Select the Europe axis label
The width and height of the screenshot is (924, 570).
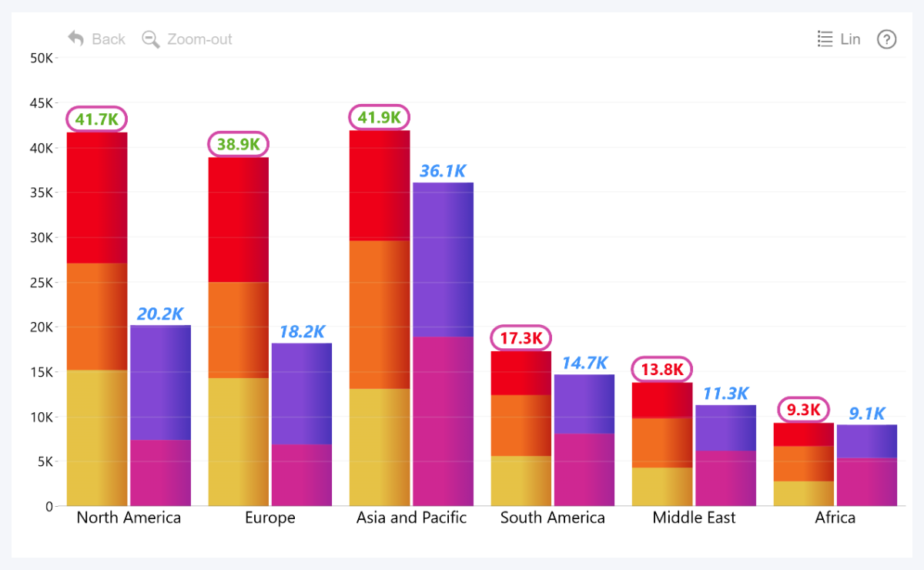pos(269,518)
